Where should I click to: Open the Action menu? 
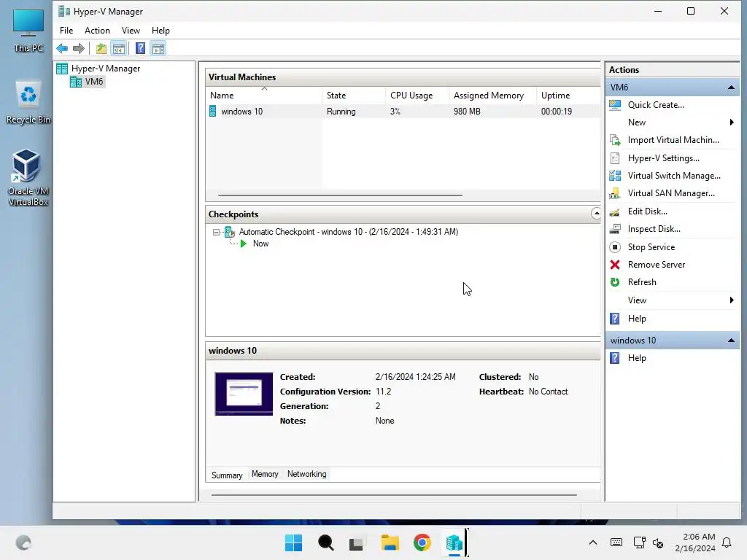97,31
